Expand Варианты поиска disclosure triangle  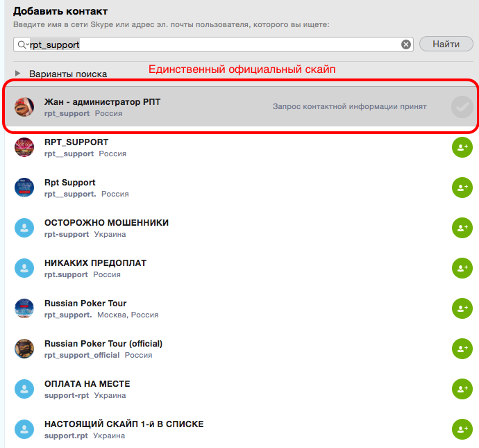(18, 74)
